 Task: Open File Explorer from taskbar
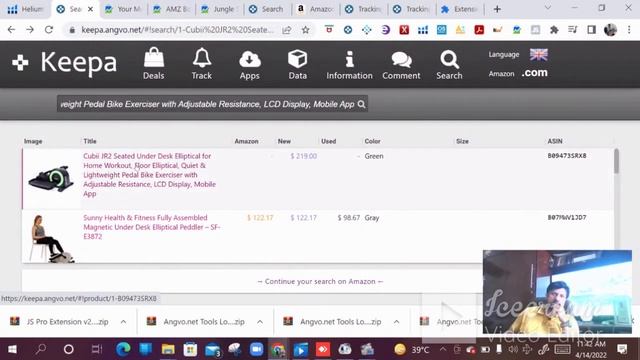(x=168, y=349)
